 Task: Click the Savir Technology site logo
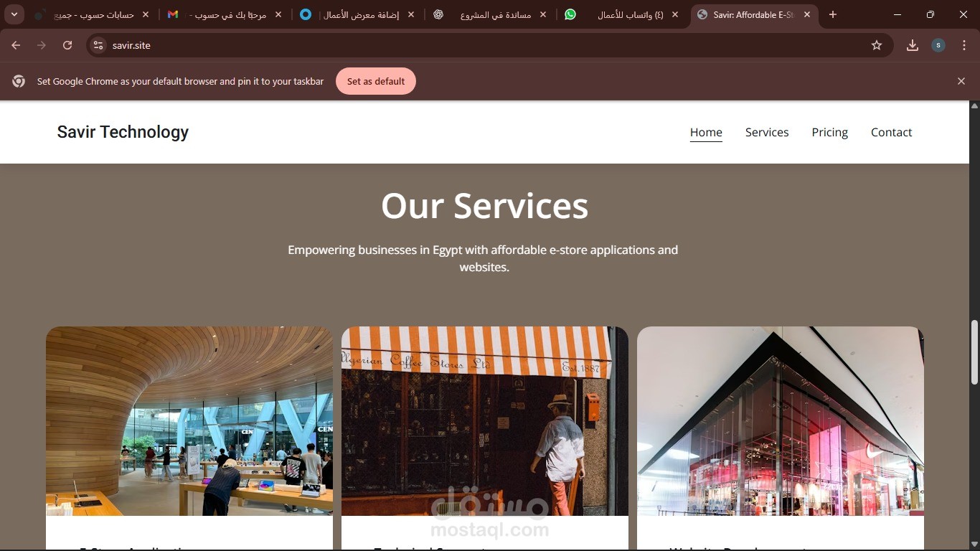coord(123,132)
